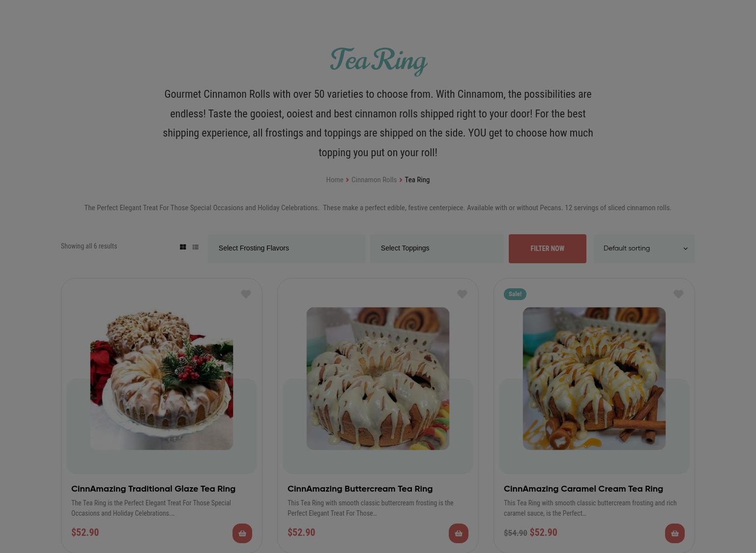Add Caramel Cream Tea Ring to cart
The height and width of the screenshot is (553, 756).
point(675,533)
